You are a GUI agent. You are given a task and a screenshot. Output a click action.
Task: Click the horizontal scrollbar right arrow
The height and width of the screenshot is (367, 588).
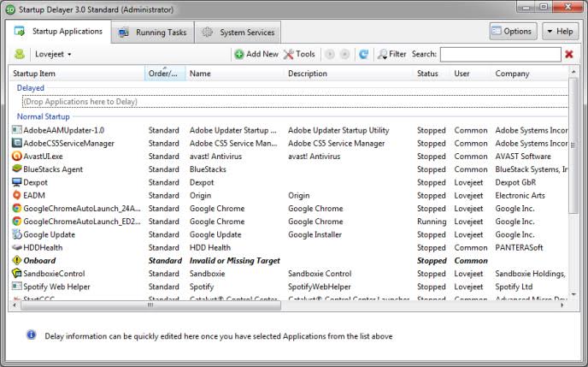562,305
